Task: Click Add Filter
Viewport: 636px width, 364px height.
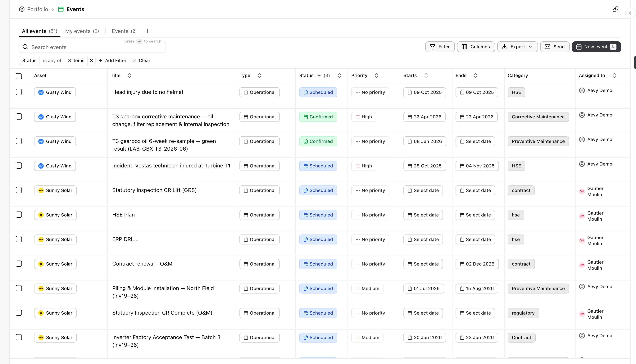Action: coord(113,61)
